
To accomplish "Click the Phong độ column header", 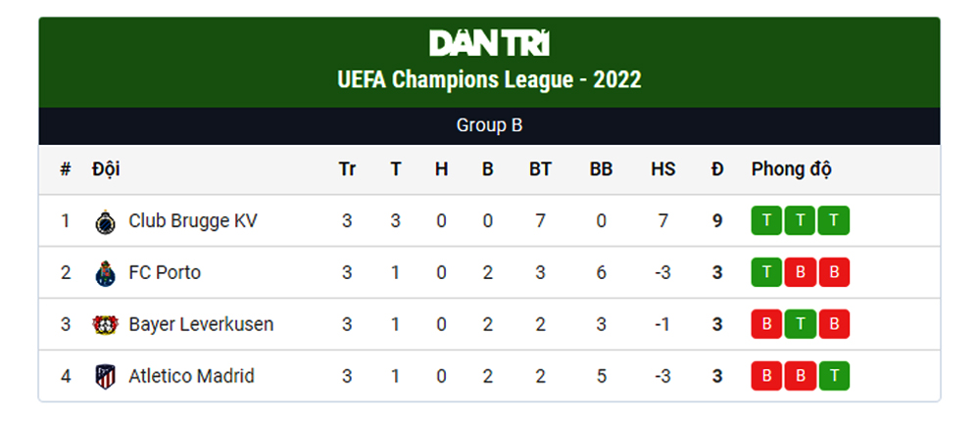I will click(791, 170).
